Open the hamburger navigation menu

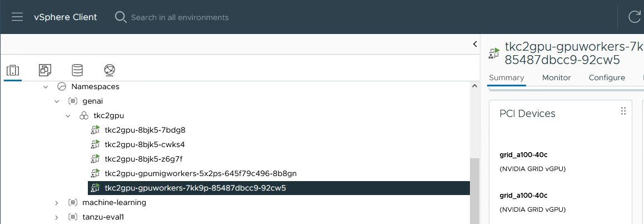pyautogui.click(x=17, y=17)
